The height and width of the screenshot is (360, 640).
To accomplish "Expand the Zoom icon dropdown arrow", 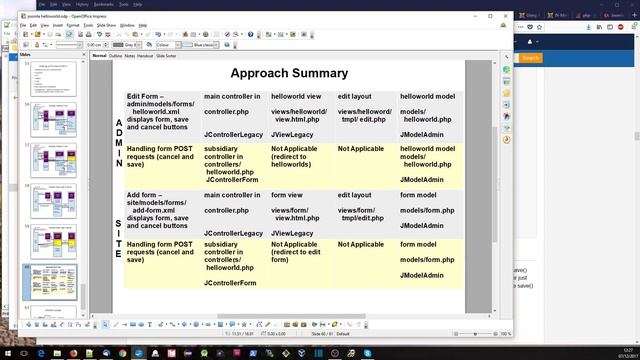I will click(241, 35).
